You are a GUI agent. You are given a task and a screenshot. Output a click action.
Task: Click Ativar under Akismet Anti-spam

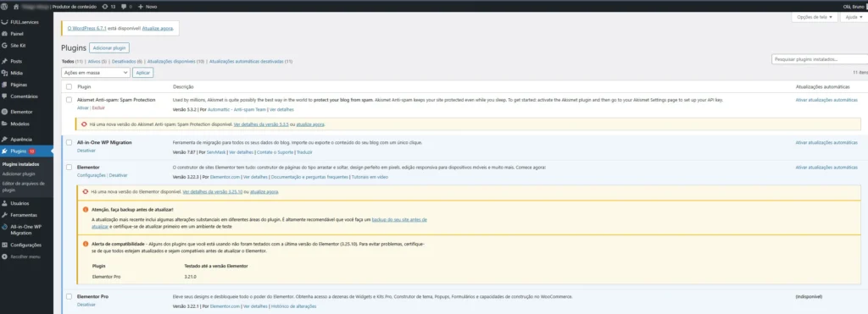(x=82, y=107)
